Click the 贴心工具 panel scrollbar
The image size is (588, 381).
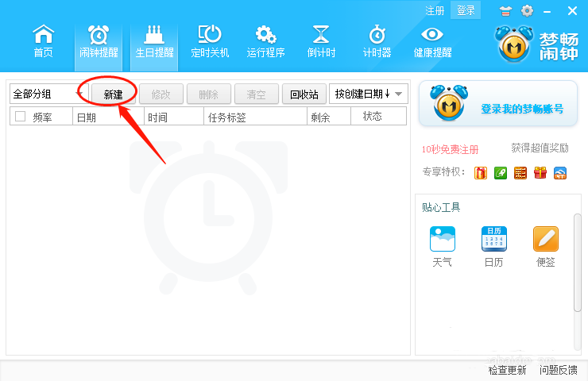pos(577,262)
